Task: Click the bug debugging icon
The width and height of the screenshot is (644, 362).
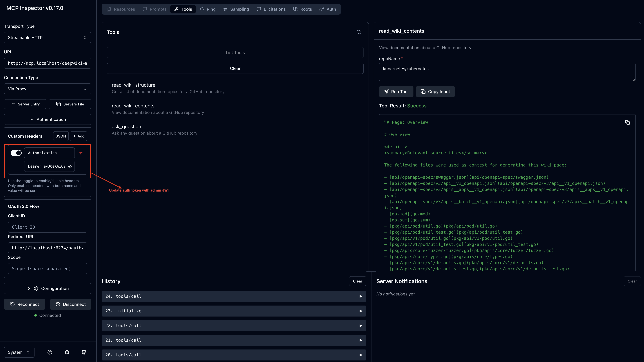Action: click(67, 352)
